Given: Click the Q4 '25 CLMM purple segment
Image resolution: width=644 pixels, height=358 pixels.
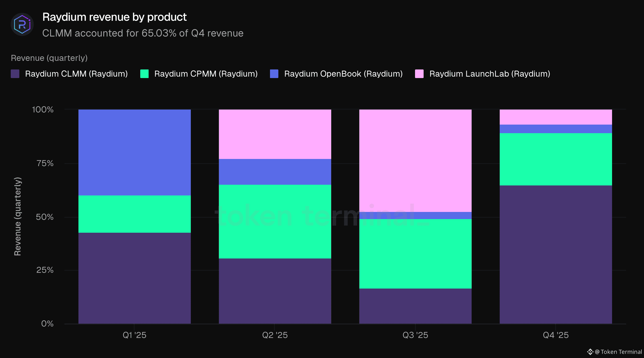Looking at the screenshot, I should (x=556, y=254).
